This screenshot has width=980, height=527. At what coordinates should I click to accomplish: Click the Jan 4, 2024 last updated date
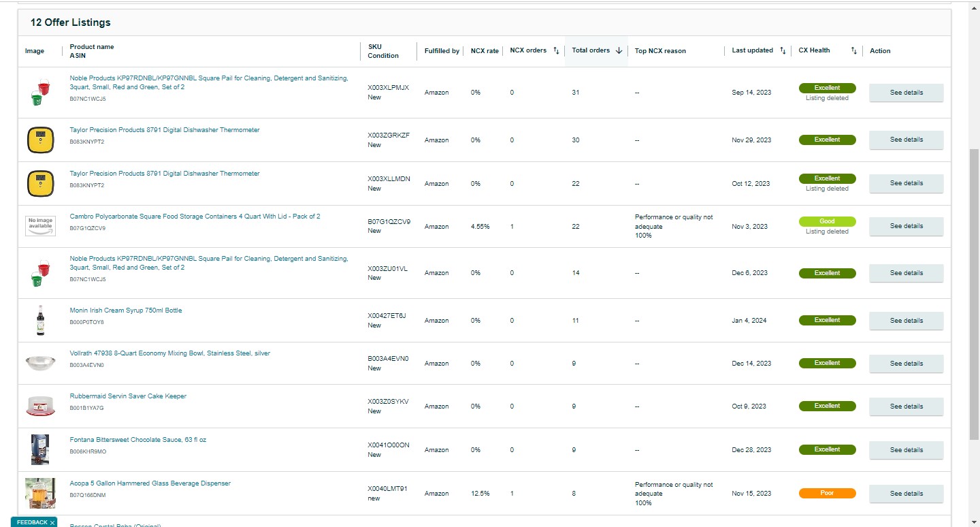click(x=749, y=321)
